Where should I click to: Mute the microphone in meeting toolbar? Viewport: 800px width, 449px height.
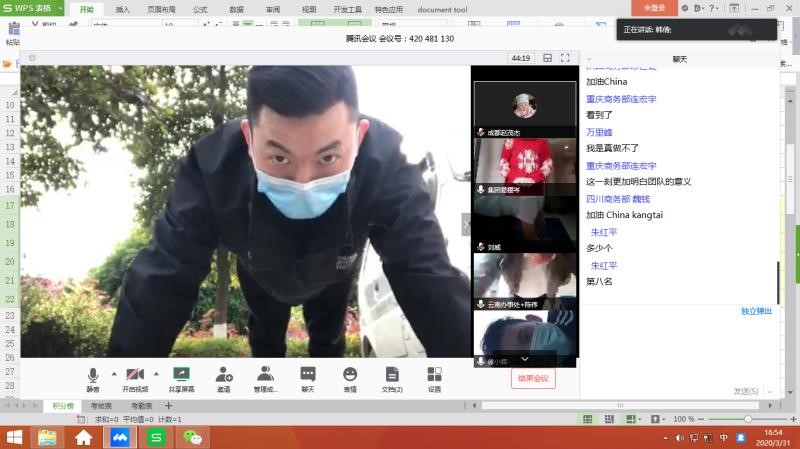(93, 378)
